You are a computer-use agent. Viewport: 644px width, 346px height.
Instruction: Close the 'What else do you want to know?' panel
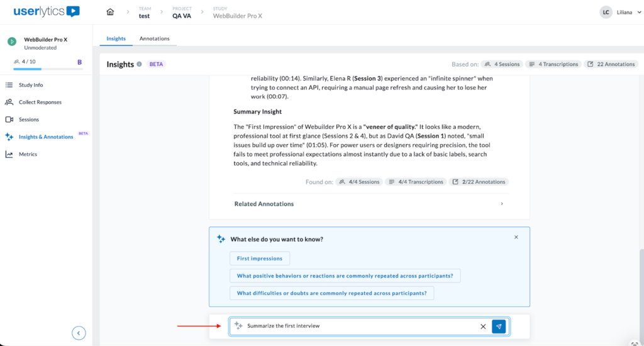coord(516,237)
